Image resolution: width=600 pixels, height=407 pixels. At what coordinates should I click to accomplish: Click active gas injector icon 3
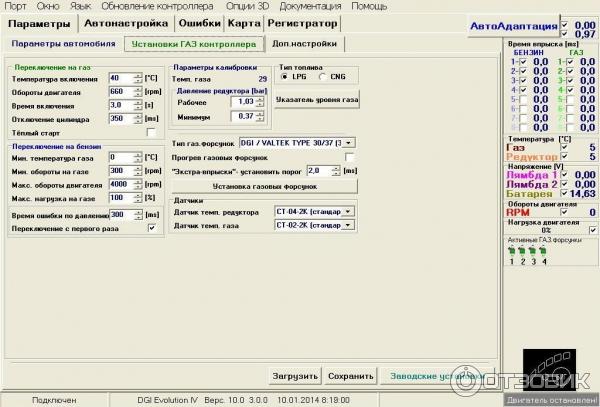coord(535,250)
